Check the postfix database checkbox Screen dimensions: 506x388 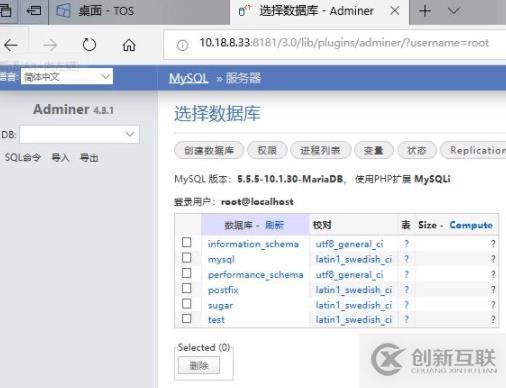click(x=187, y=288)
